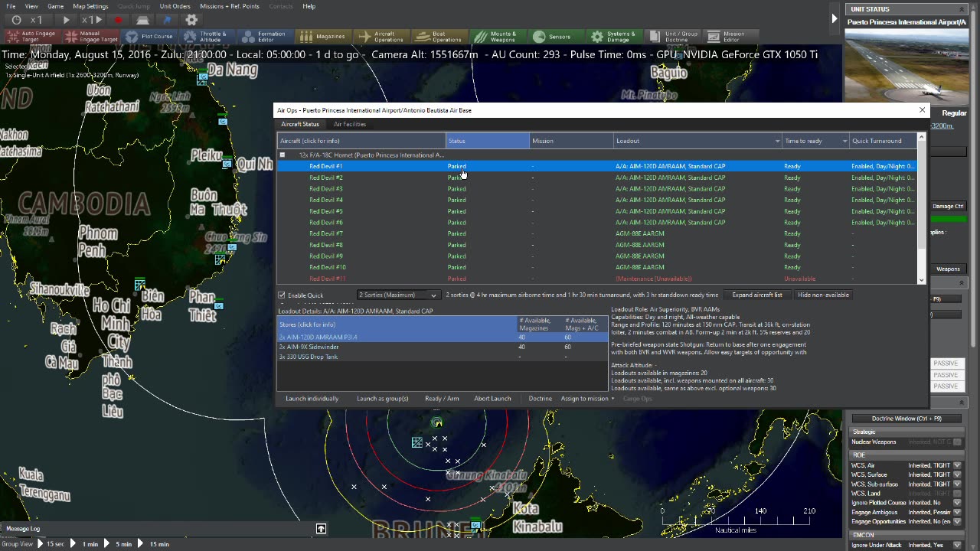The width and height of the screenshot is (980, 551).
Task: Open Engage Ambiguous doctrine dropdown
Action: click(x=956, y=512)
